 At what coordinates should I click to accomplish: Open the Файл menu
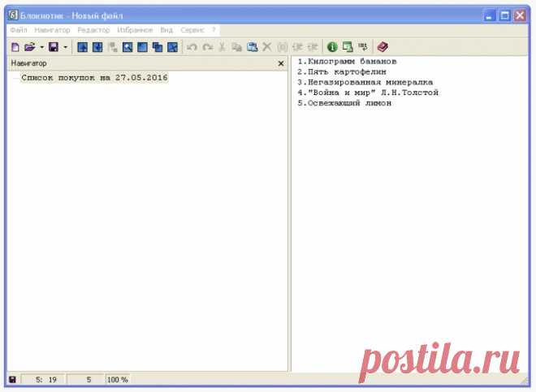click(x=19, y=30)
